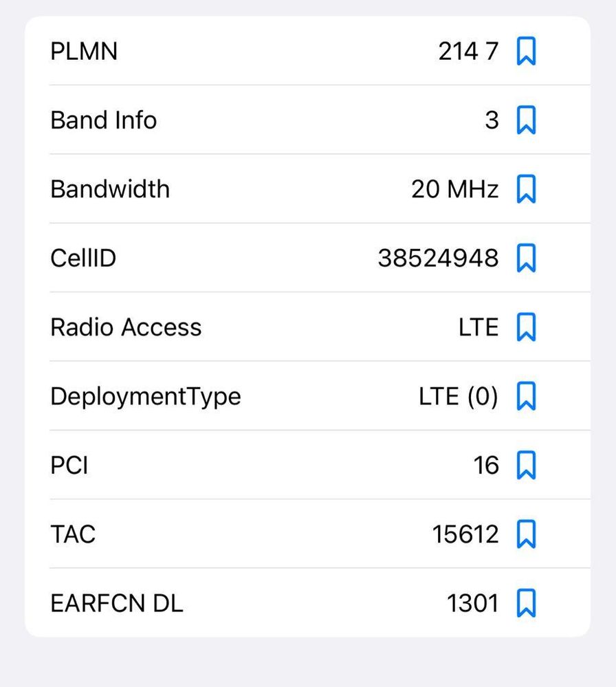Bookmark the CellID entry

(x=526, y=259)
